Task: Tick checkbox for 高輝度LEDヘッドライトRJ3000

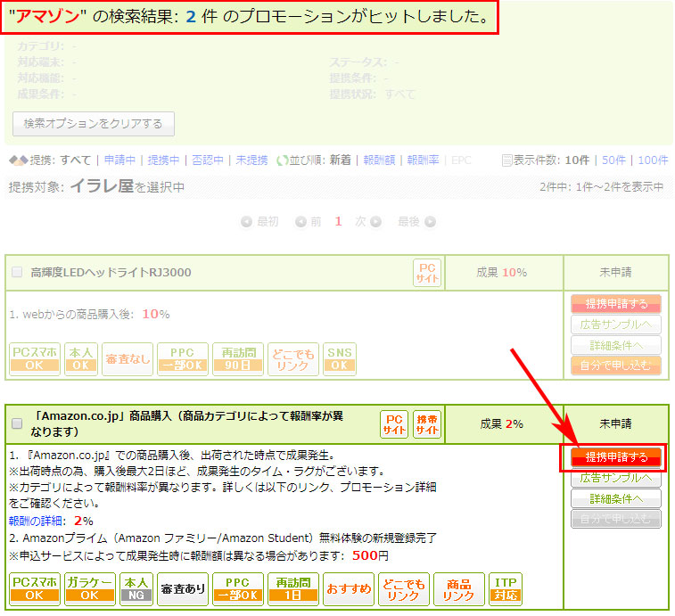Action: click(17, 272)
